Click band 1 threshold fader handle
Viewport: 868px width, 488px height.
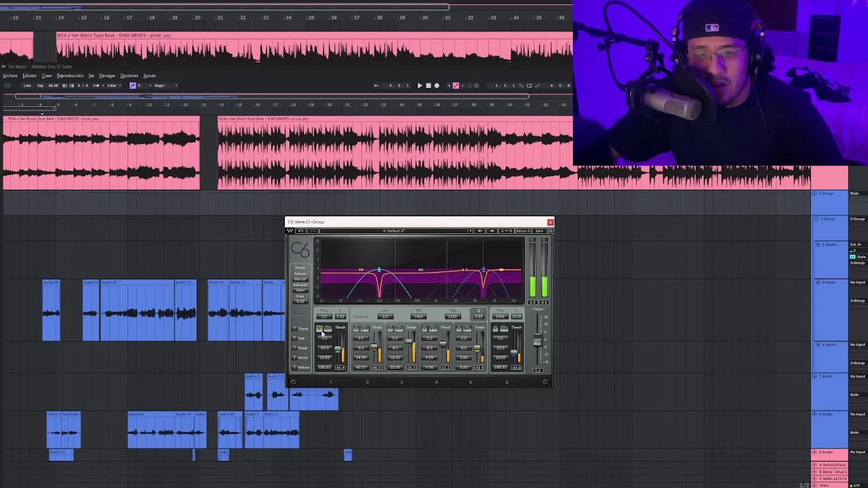[338, 350]
